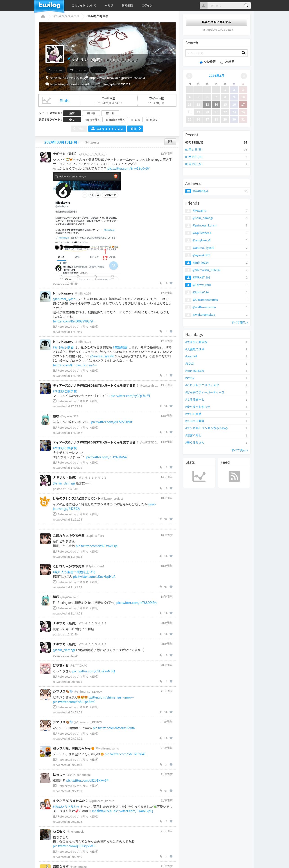289x868 pixels.
Task: Open 2024年03月 archive link
Action: click(200, 191)
